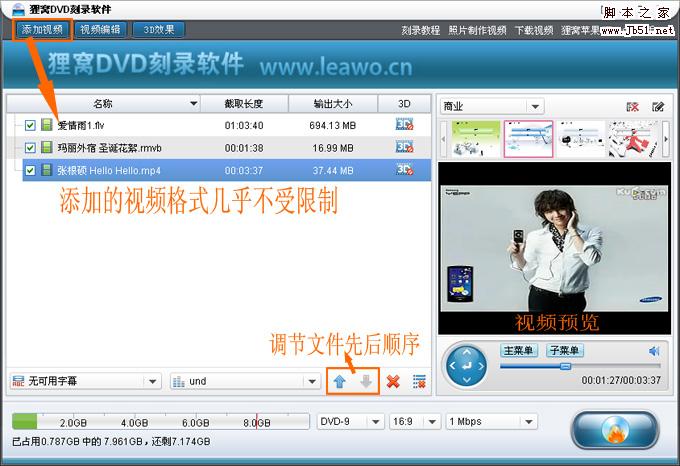The width and height of the screenshot is (680, 466).
Task: Click the 主菜单 main menu button
Action: pos(519,350)
